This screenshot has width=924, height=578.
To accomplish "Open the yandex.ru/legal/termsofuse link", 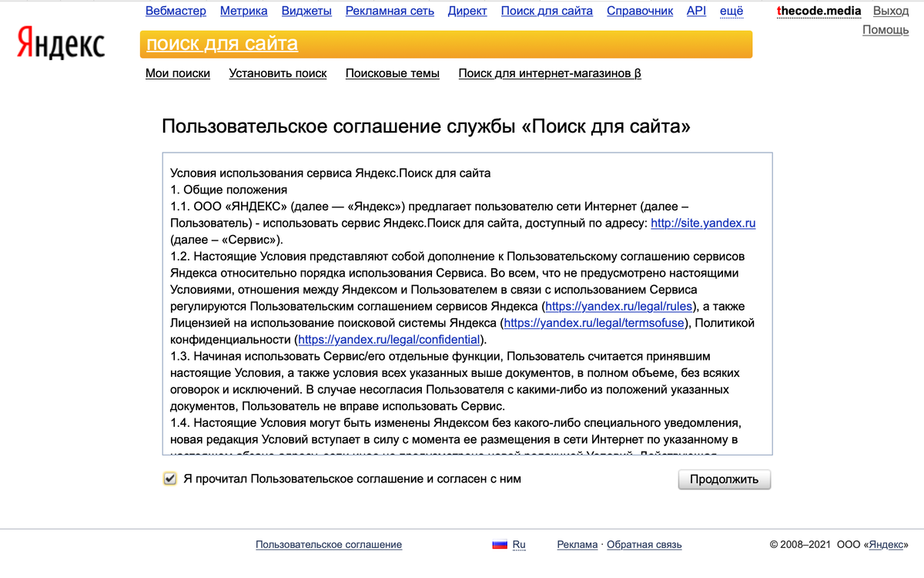I will (594, 323).
